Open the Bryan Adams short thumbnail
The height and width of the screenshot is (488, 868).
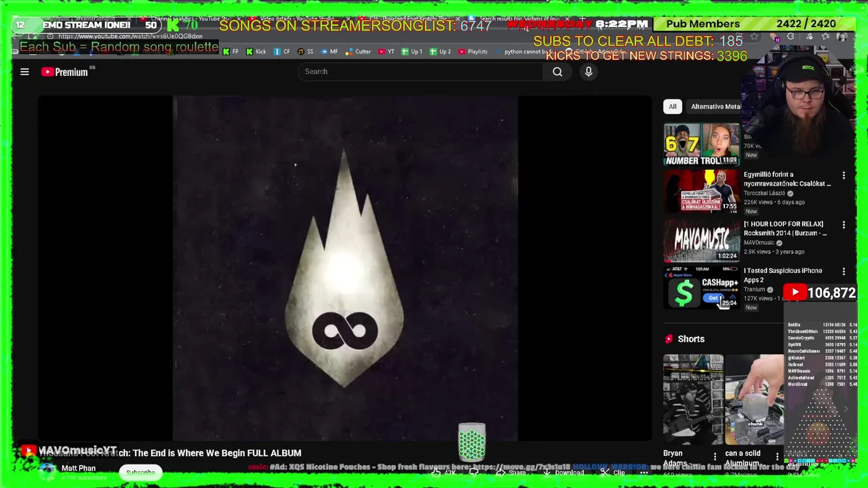coord(693,399)
